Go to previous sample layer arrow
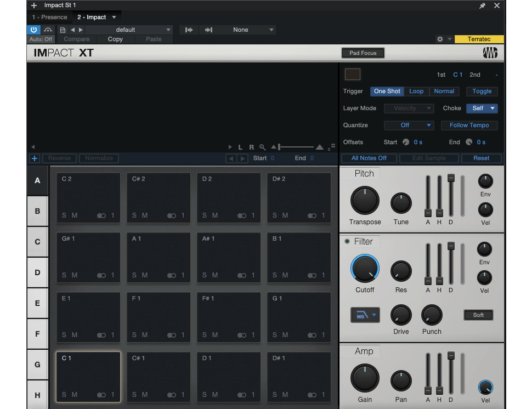The height and width of the screenshot is (409, 532). [231, 158]
